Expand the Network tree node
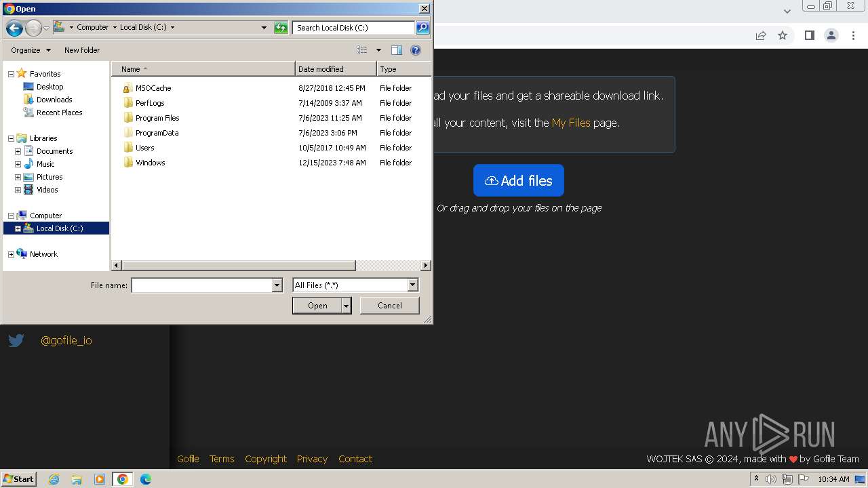 pos(11,254)
